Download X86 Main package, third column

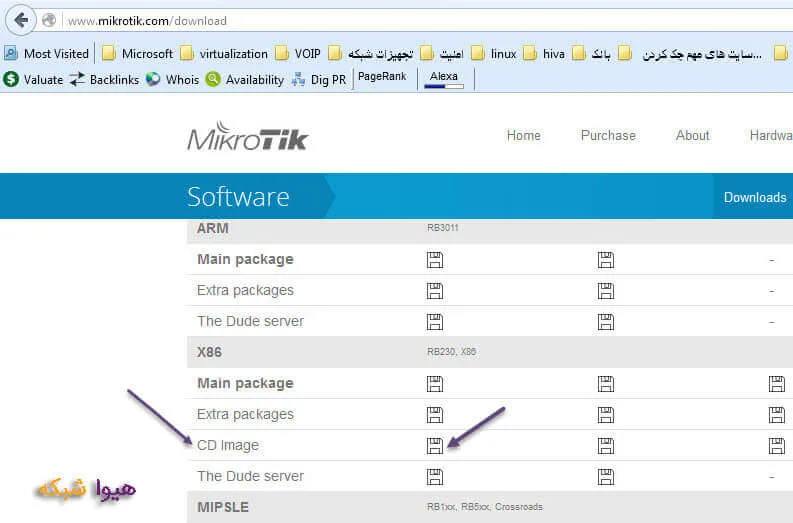coord(777,384)
